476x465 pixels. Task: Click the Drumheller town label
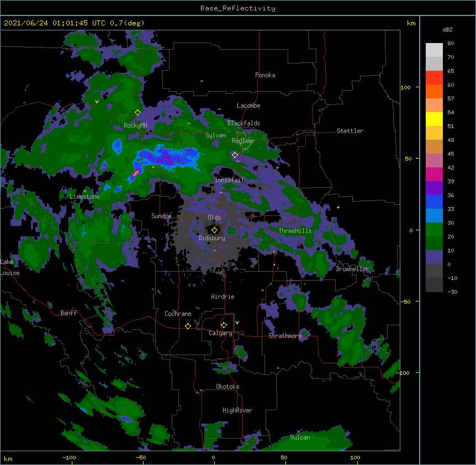352,269
